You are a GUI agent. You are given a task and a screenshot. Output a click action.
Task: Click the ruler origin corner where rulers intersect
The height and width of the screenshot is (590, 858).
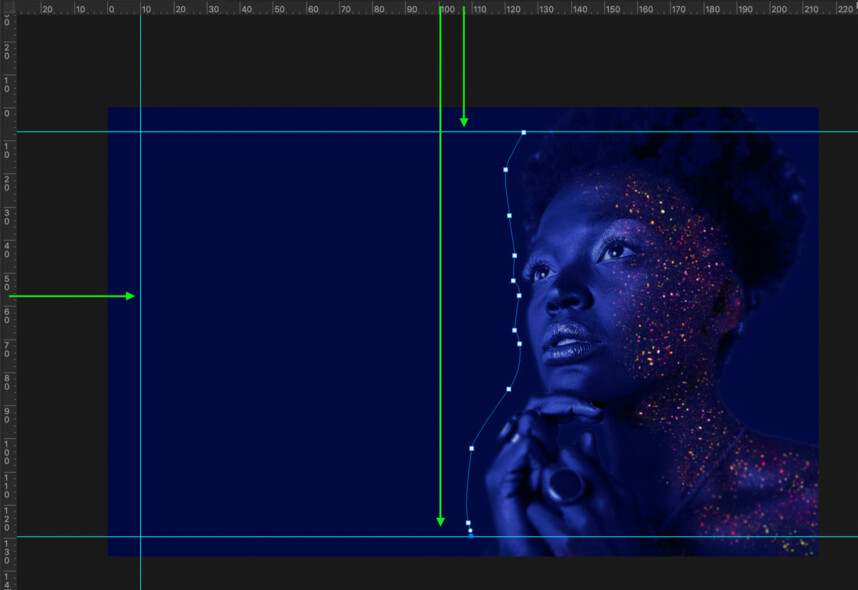pyautogui.click(x=8, y=8)
